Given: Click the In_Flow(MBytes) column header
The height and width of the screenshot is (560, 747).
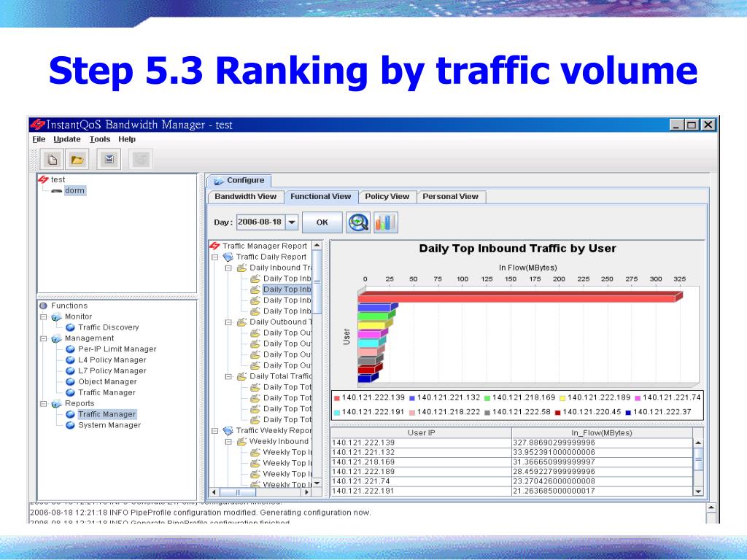Looking at the screenshot, I should click(x=602, y=433).
